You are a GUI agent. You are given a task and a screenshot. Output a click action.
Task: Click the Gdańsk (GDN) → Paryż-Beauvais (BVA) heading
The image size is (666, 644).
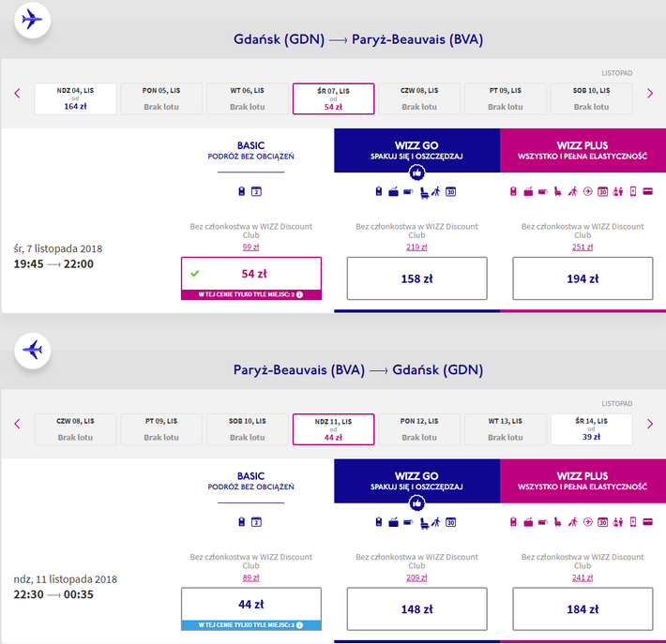tap(358, 39)
